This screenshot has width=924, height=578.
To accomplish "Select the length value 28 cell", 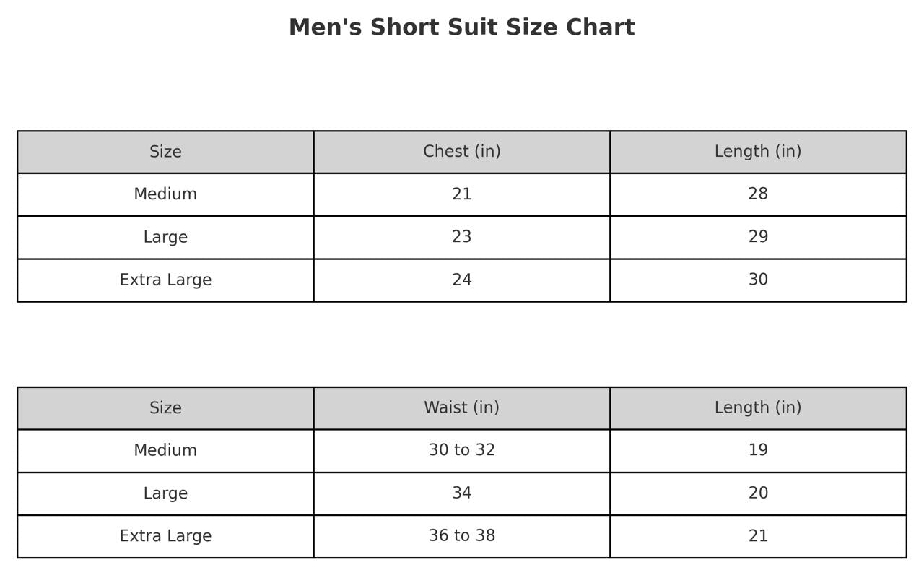I will (x=757, y=194).
